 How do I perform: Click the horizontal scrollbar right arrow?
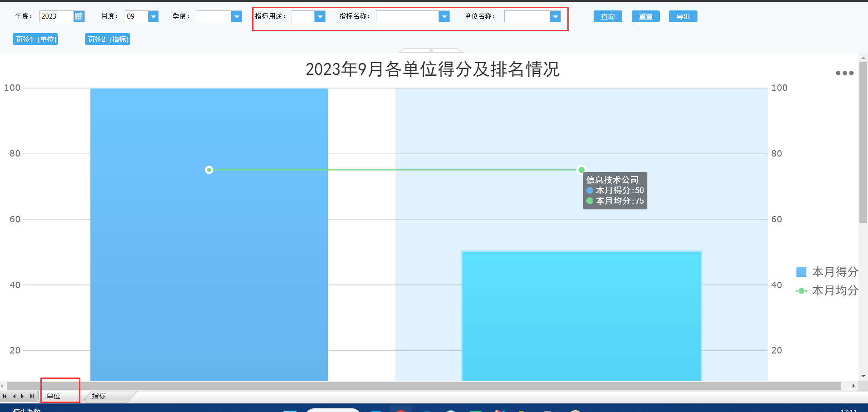853,386
